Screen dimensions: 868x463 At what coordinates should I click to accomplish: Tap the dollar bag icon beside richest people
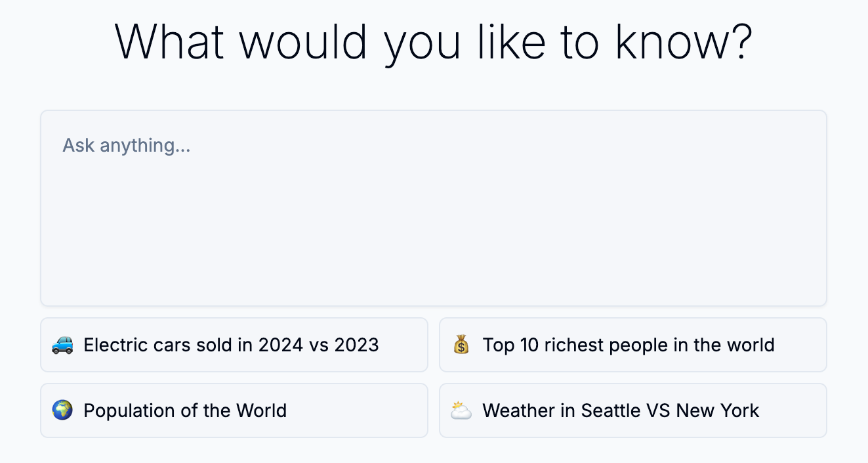click(x=461, y=345)
